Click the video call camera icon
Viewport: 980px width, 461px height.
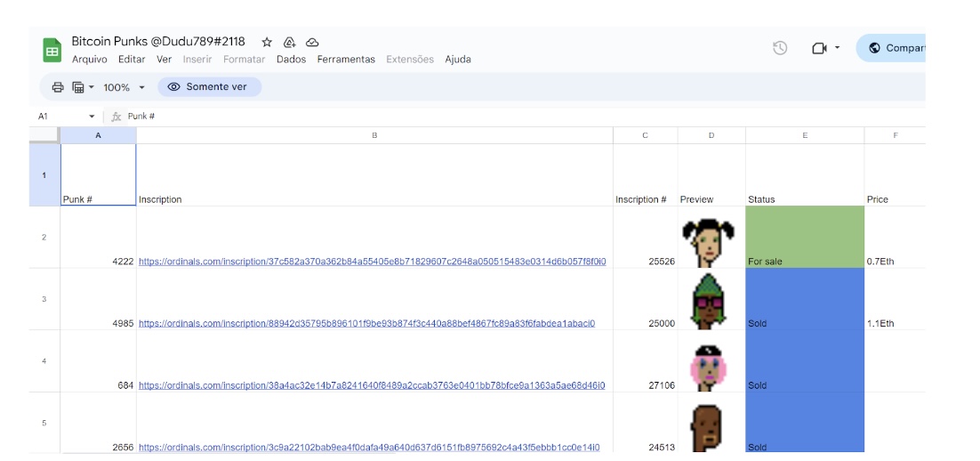(x=819, y=48)
